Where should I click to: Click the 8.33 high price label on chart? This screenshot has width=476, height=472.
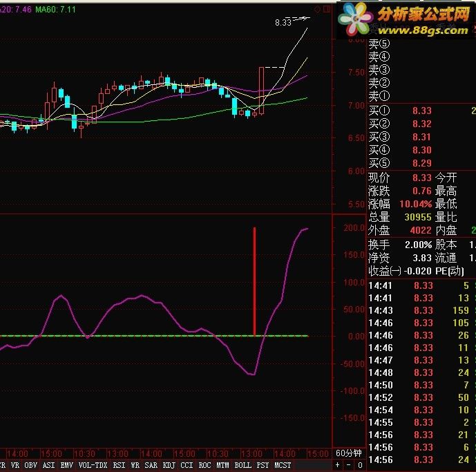click(x=283, y=23)
